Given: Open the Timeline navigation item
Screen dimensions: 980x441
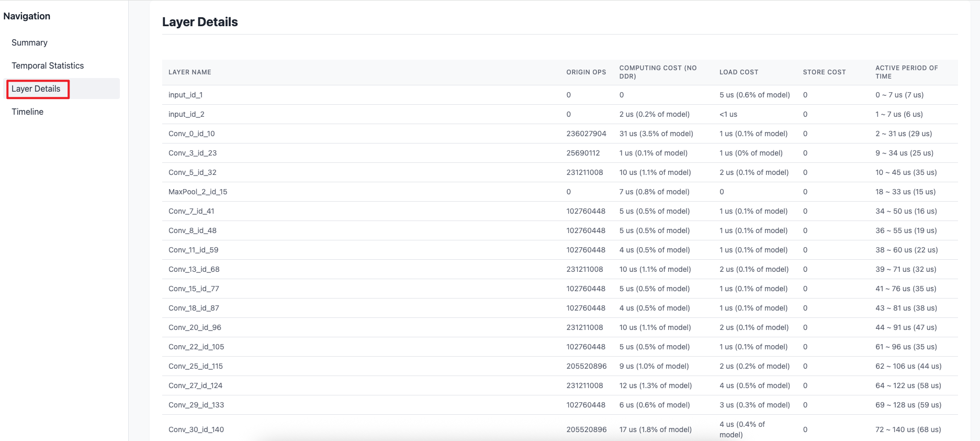Looking at the screenshot, I should tap(28, 112).
